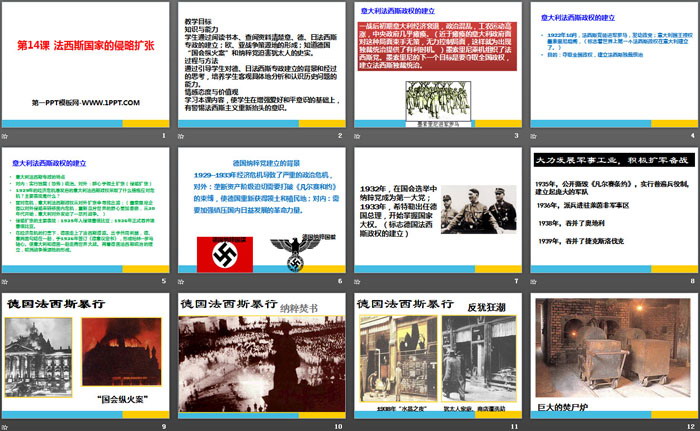Screen dimensions: 700x431
Task: Click slide number label 2
Action: [340, 135]
